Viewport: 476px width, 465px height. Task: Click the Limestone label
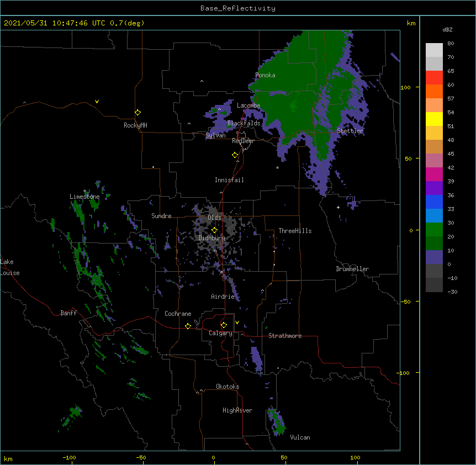pos(84,197)
